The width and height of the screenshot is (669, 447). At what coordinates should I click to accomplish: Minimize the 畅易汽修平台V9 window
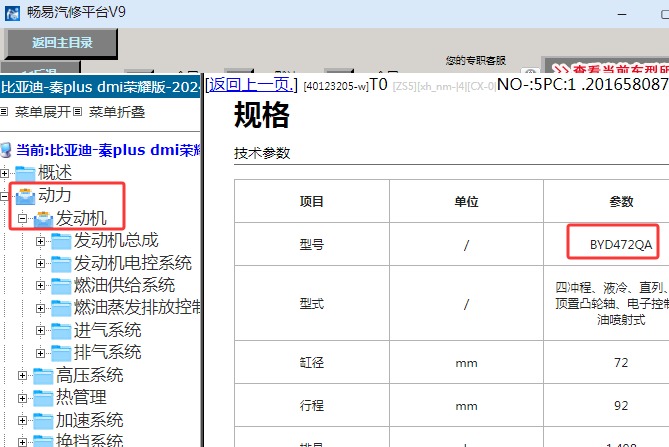[x=622, y=14]
